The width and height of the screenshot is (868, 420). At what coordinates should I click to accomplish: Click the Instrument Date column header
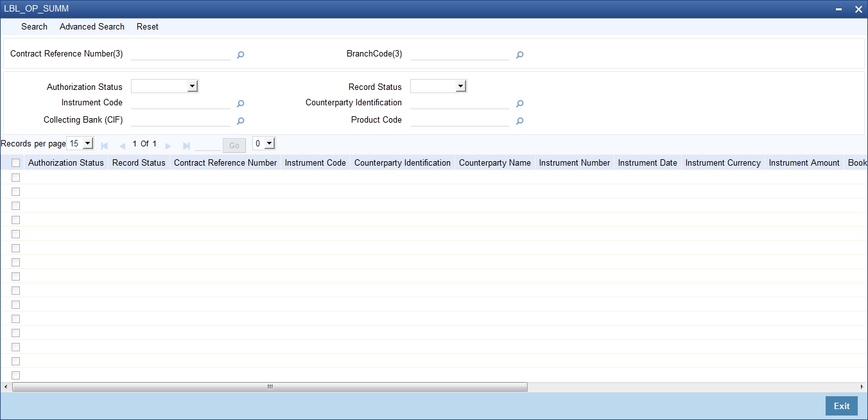(x=648, y=162)
